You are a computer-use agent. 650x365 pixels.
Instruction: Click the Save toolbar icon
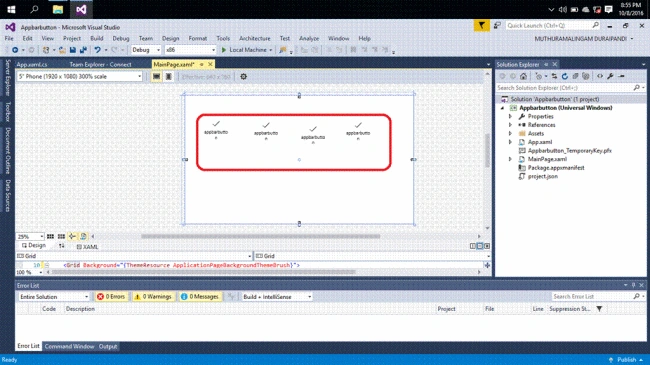coord(73,50)
